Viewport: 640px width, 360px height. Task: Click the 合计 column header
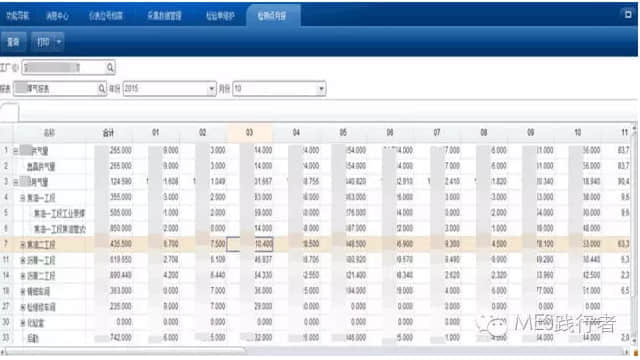coord(109,133)
